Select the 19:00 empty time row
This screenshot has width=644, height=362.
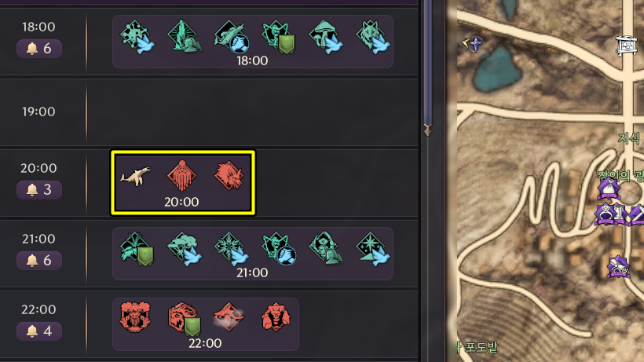[209, 112]
